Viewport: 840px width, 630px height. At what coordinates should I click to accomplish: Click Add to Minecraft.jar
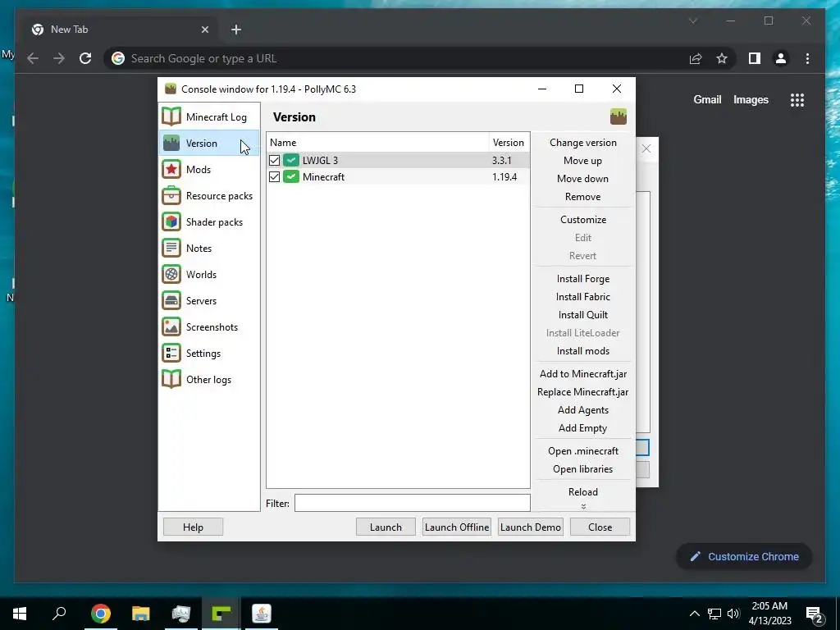(x=583, y=374)
